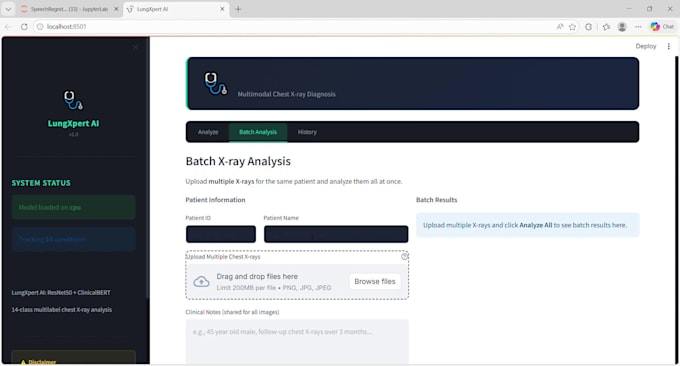Go back with the browser arrow
The width and height of the screenshot is (680, 366).
[8, 26]
